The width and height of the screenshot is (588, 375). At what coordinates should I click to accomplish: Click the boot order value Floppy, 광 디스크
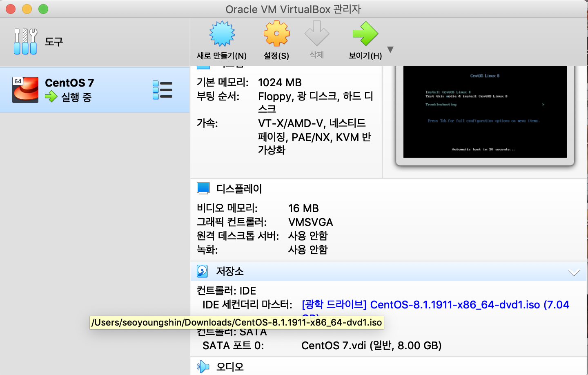(316, 102)
